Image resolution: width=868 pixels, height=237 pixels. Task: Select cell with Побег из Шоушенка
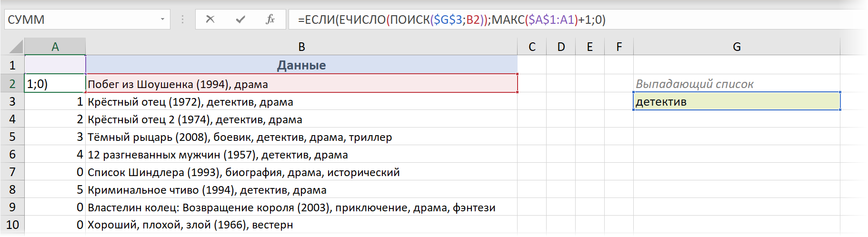(301, 84)
